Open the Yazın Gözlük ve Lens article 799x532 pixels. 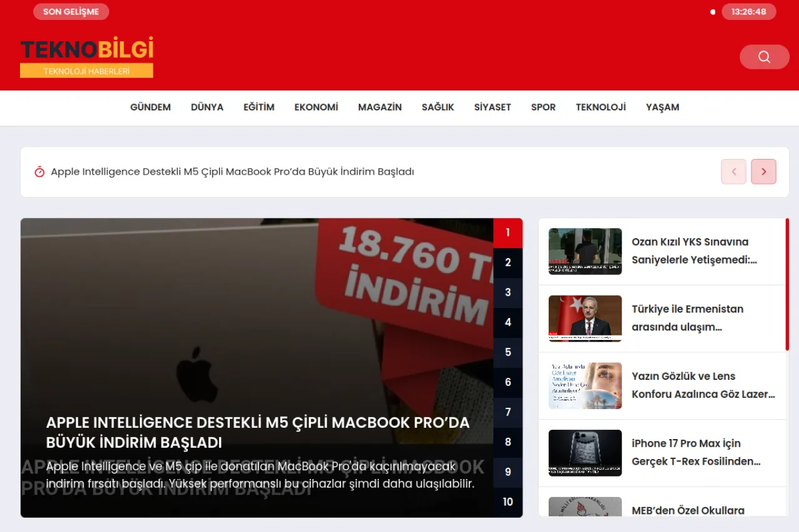(703, 385)
